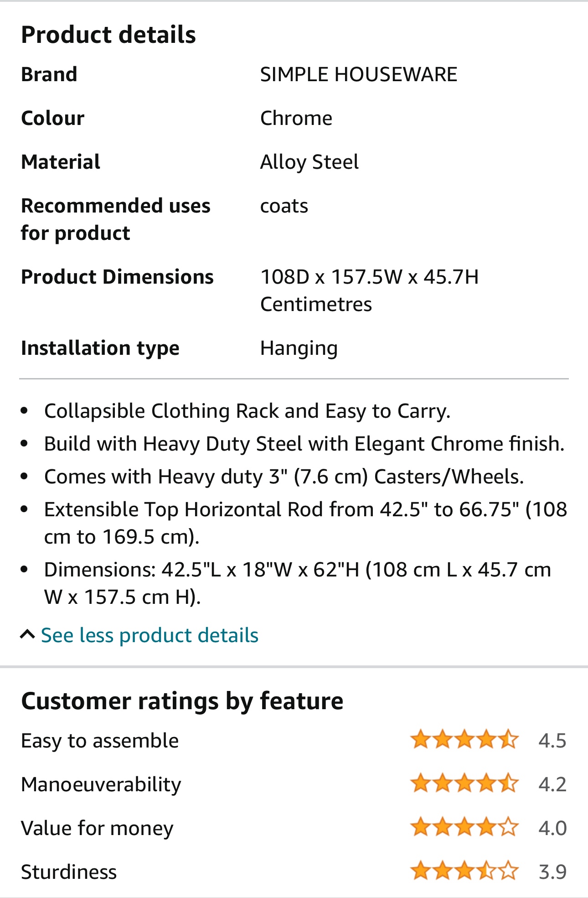Select the Manoeuverability feature label
588x898 pixels.
click(x=101, y=784)
